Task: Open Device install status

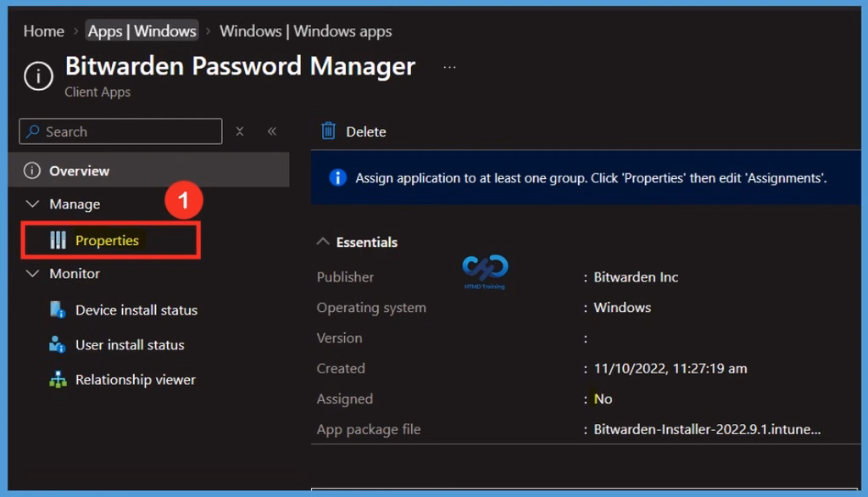Action: [136, 310]
